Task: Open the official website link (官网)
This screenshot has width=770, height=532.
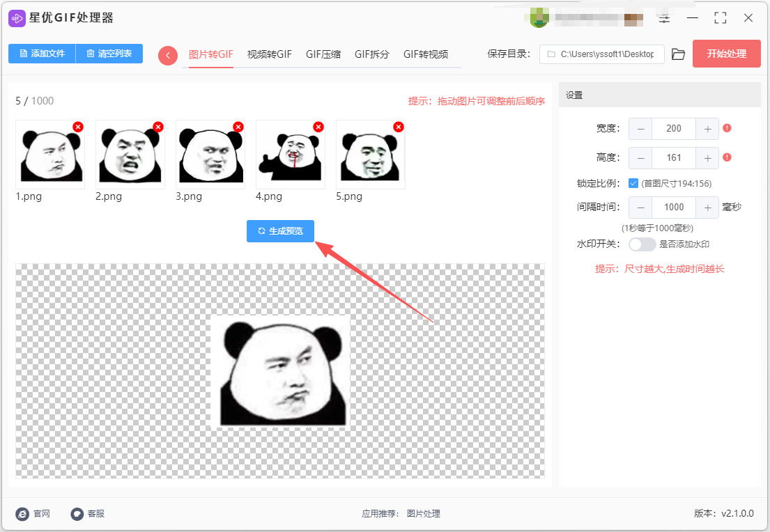Action: (x=33, y=514)
